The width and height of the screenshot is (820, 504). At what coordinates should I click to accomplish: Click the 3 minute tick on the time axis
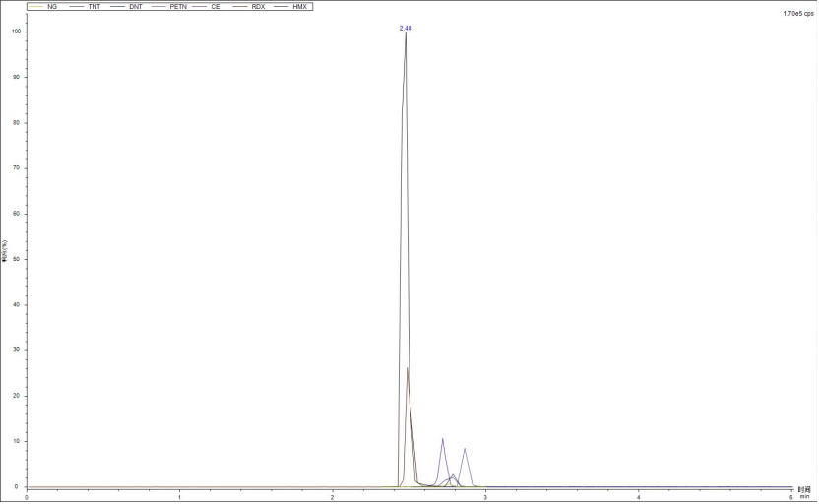[485, 496]
